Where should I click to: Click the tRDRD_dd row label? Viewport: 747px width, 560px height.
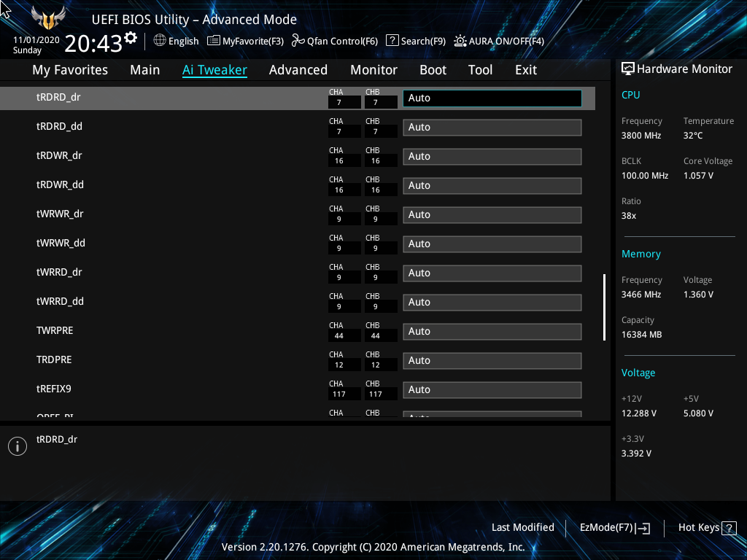pyautogui.click(x=59, y=127)
